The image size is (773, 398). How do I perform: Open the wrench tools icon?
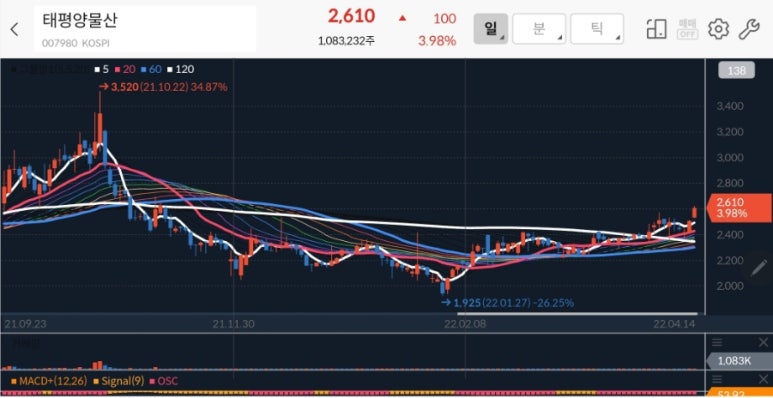749,29
